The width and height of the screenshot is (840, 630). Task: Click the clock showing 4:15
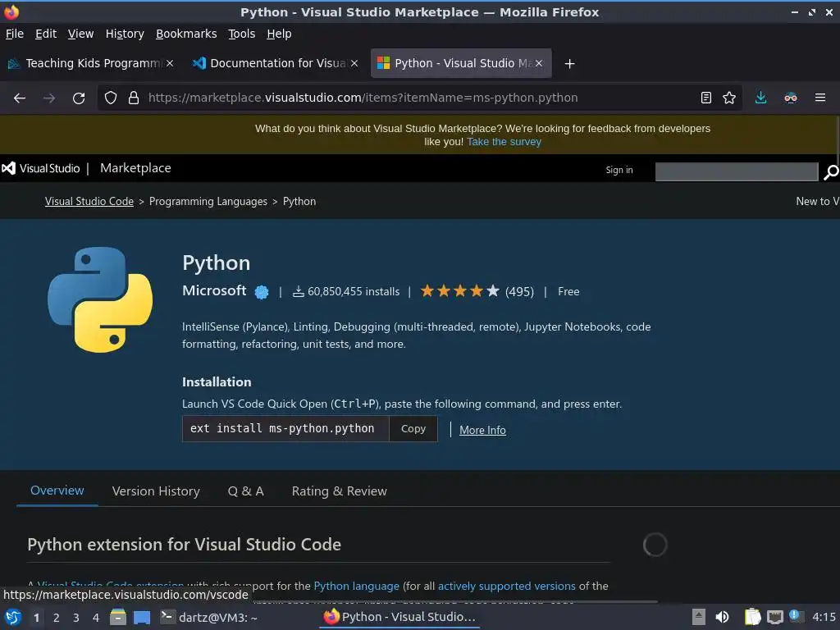[x=824, y=617]
